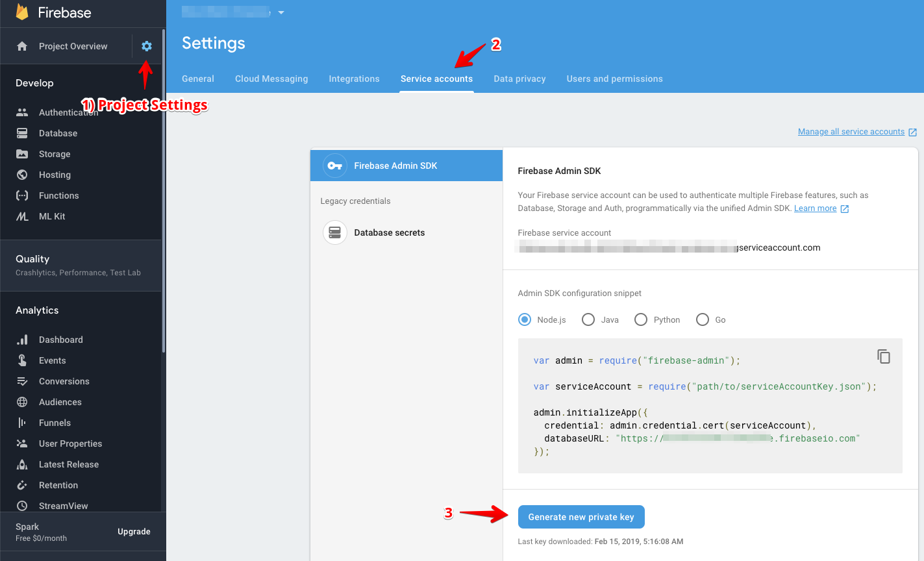924x561 pixels.
Task: Click the Spark Free $0/month plan text
Action: tap(41, 532)
